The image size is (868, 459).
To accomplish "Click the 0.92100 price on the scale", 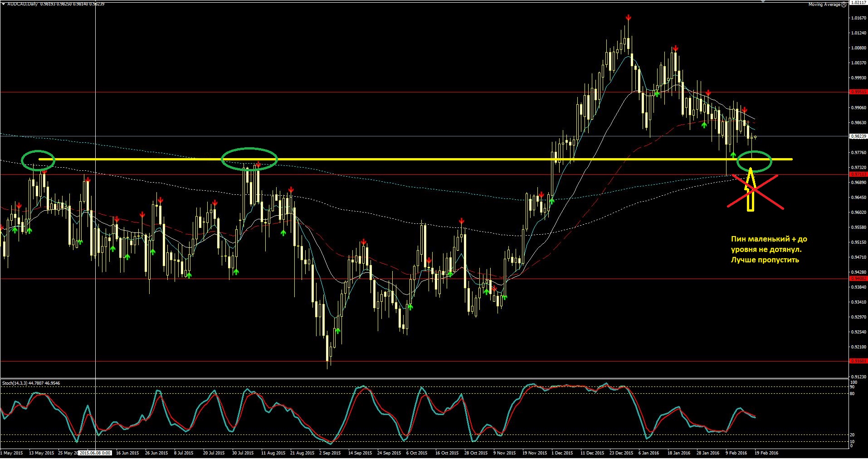I will click(x=859, y=347).
